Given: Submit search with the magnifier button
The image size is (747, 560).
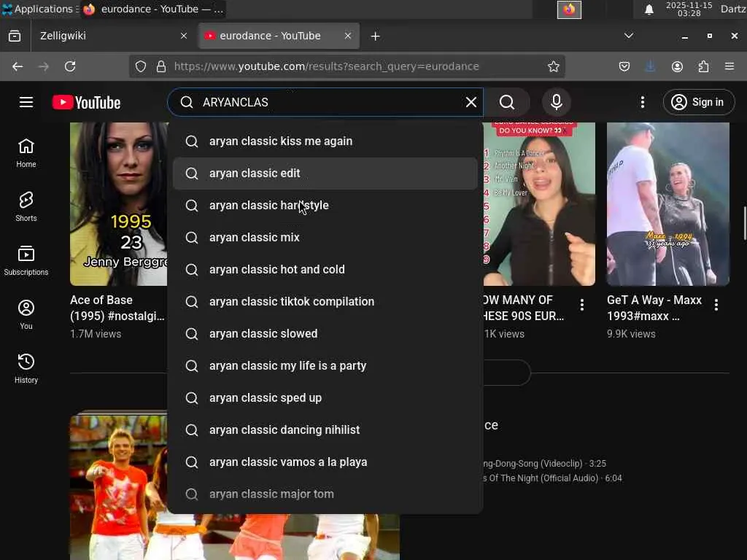Looking at the screenshot, I should (x=507, y=102).
